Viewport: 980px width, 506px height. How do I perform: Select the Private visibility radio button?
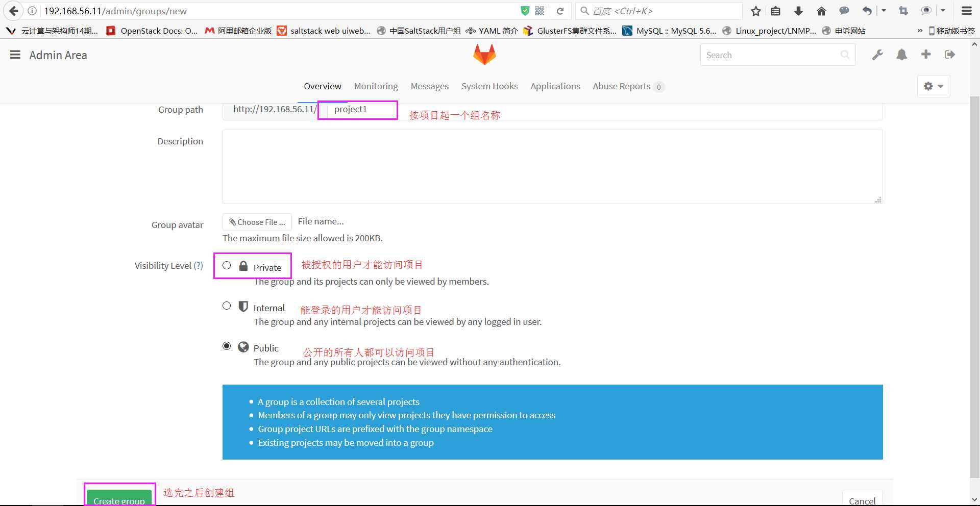(227, 265)
